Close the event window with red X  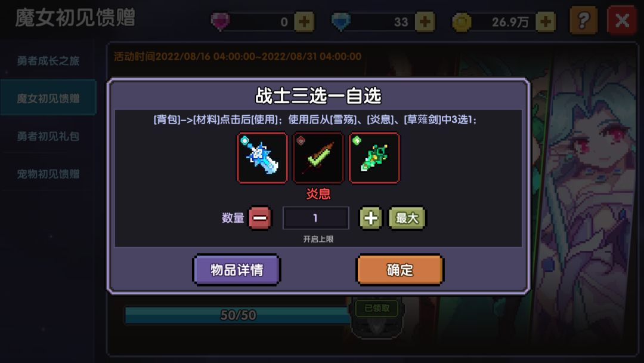[x=622, y=20]
